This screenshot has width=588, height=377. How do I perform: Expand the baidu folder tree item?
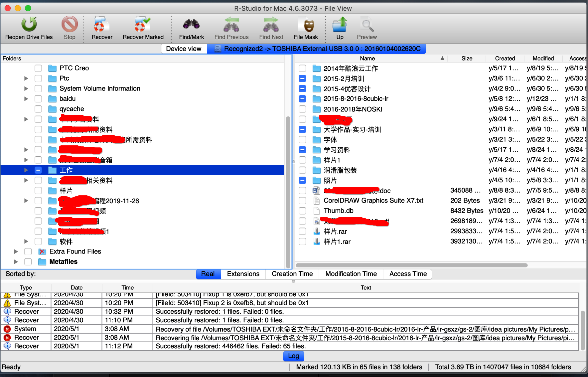click(26, 99)
